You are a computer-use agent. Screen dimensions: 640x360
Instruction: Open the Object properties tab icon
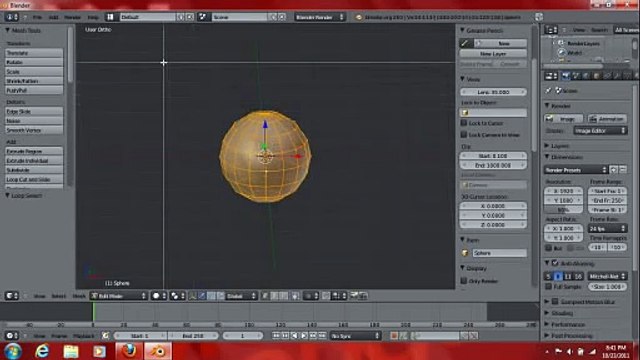(x=596, y=76)
